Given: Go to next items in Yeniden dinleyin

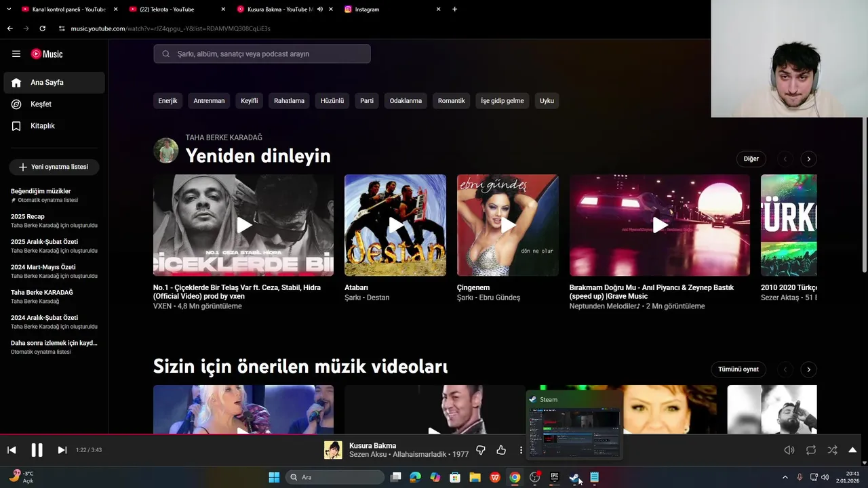Looking at the screenshot, I should coord(808,159).
